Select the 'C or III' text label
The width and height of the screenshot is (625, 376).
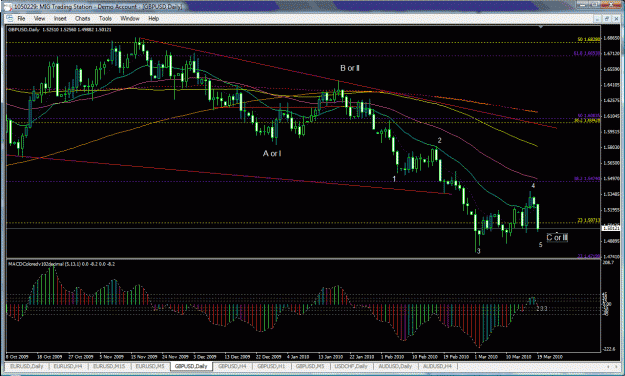pyautogui.click(x=557, y=238)
